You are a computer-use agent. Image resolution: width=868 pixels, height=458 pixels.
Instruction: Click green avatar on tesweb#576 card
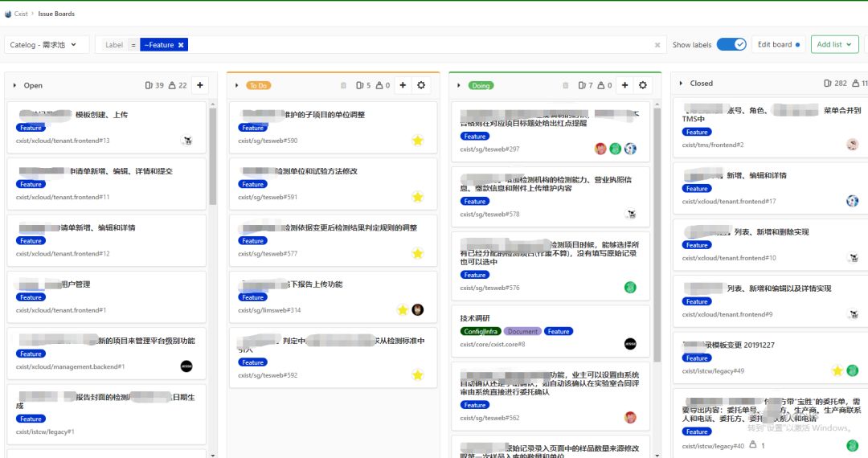631,287
